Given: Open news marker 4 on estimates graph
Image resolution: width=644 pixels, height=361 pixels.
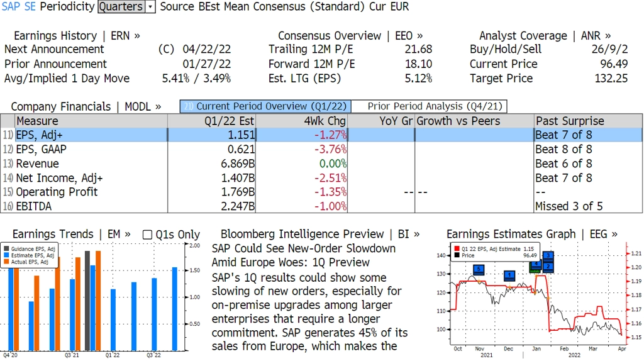Looking at the screenshot, I should (x=536, y=266).
